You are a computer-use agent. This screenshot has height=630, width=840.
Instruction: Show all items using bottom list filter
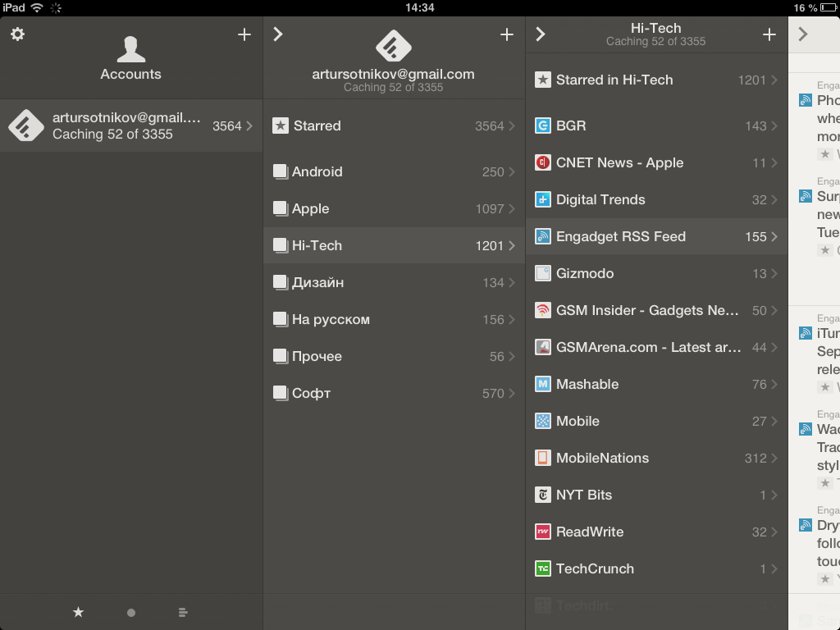(183, 612)
